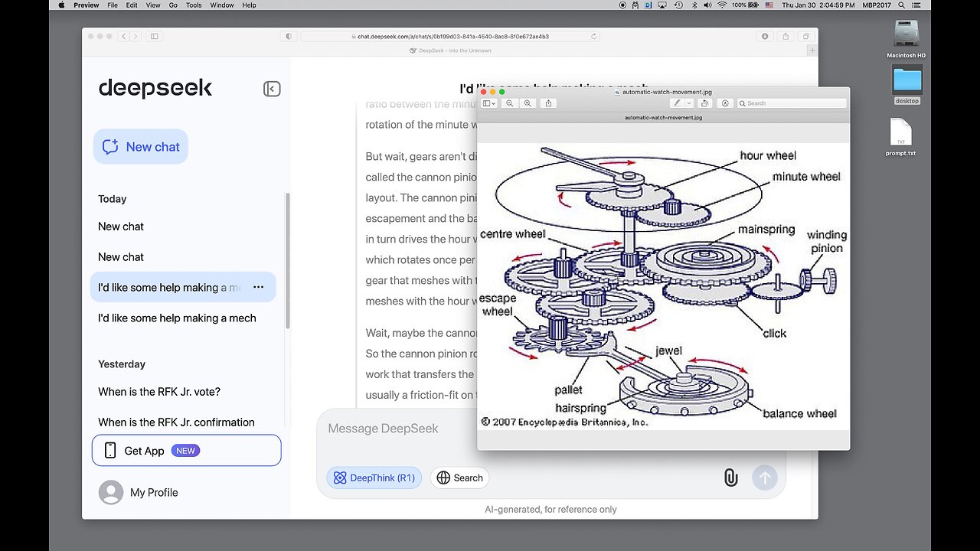Open the Time Machine menu bar icon

(x=678, y=5)
